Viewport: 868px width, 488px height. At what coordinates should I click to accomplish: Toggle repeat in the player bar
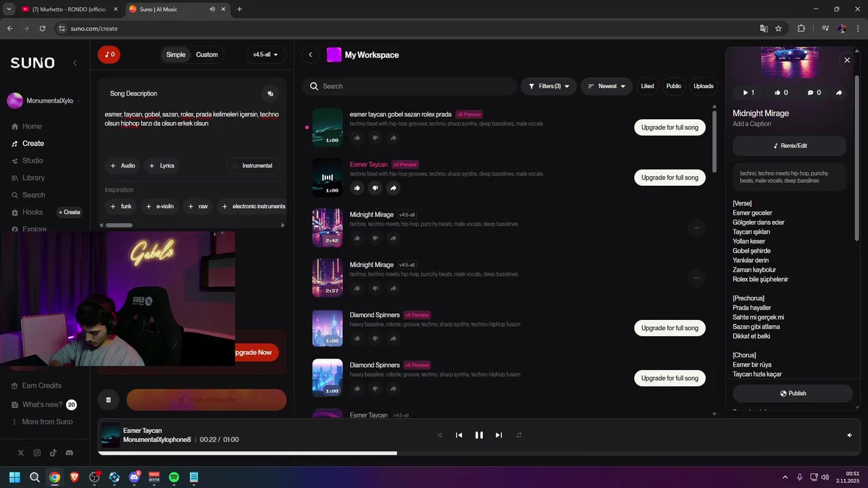[519, 435]
